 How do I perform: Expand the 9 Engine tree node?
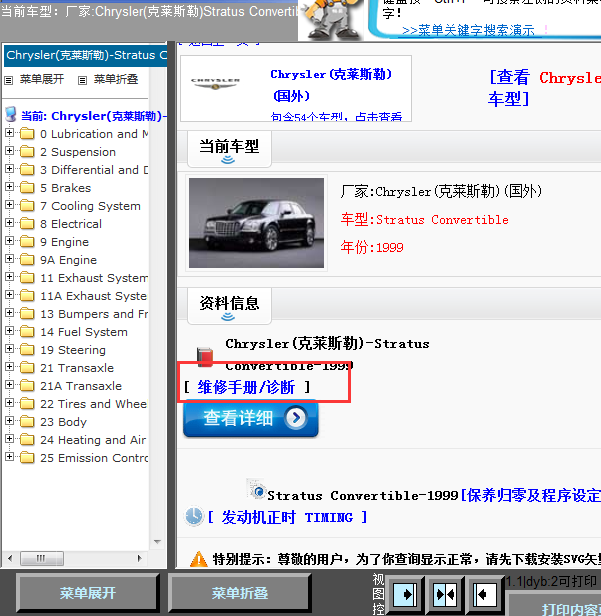point(9,241)
